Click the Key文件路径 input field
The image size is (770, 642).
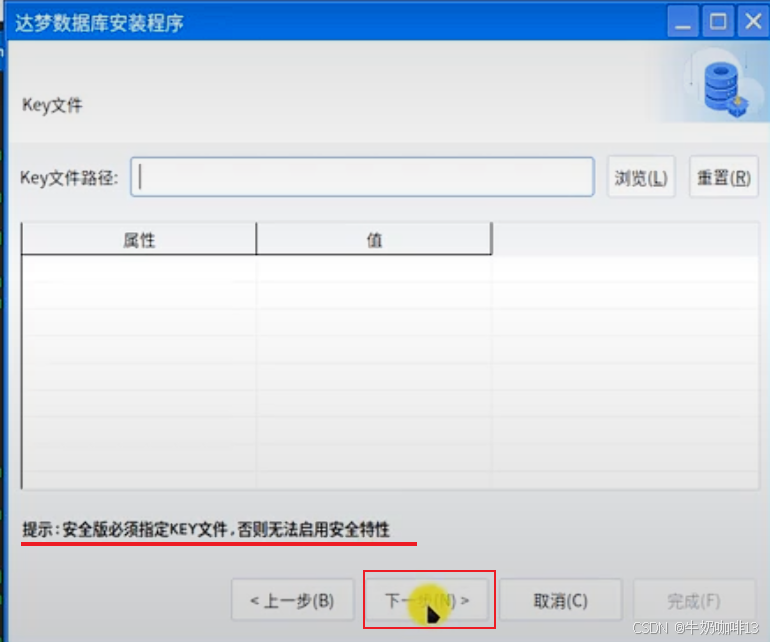[362, 177]
